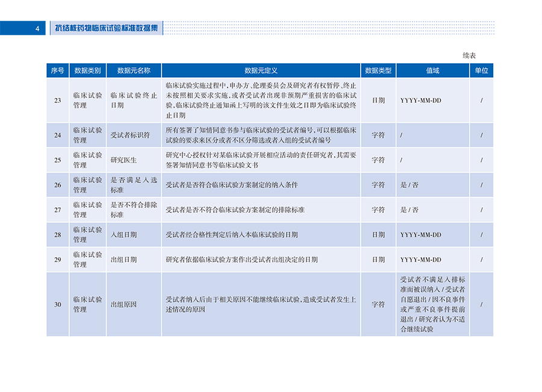This screenshot has height=392, width=542.
Task: Click the 日期 data type in row 28
Action: point(379,235)
